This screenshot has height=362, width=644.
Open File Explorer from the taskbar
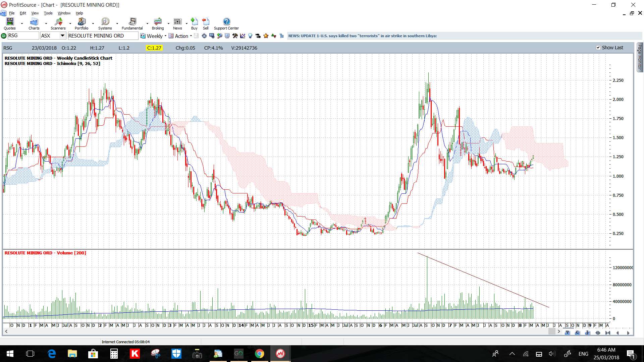[x=72, y=354]
